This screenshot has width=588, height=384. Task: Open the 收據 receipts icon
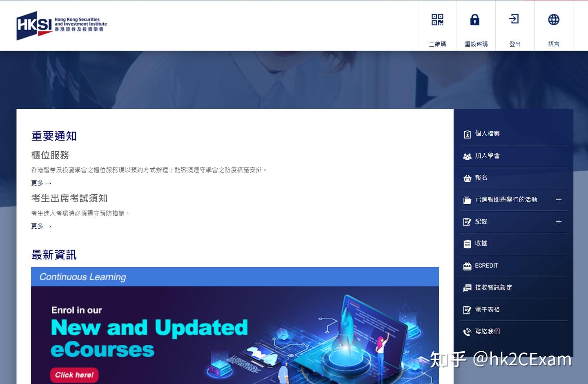467,243
